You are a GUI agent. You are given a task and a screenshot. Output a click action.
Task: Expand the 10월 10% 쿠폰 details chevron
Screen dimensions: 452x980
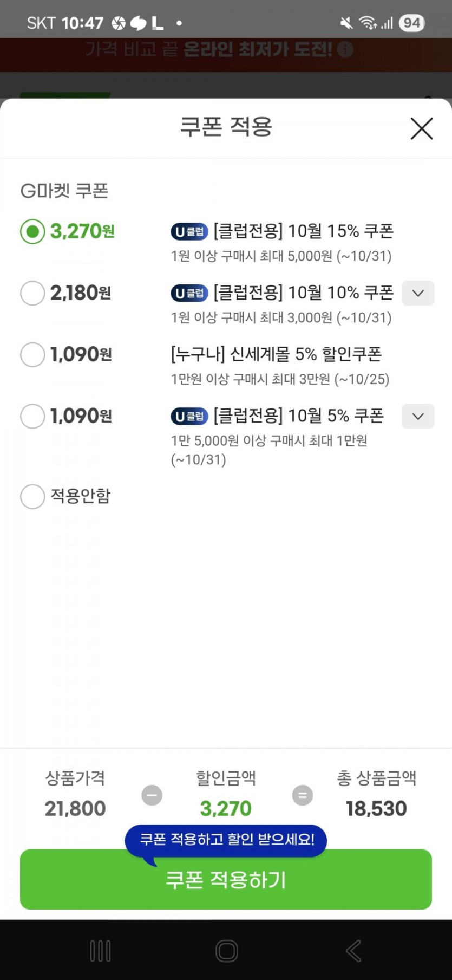tap(418, 293)
